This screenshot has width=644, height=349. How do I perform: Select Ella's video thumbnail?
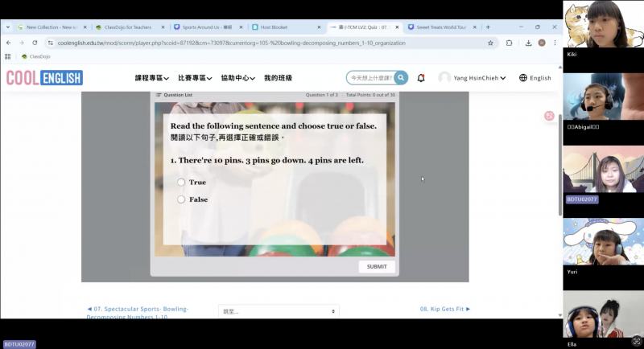tap(603, 314)
